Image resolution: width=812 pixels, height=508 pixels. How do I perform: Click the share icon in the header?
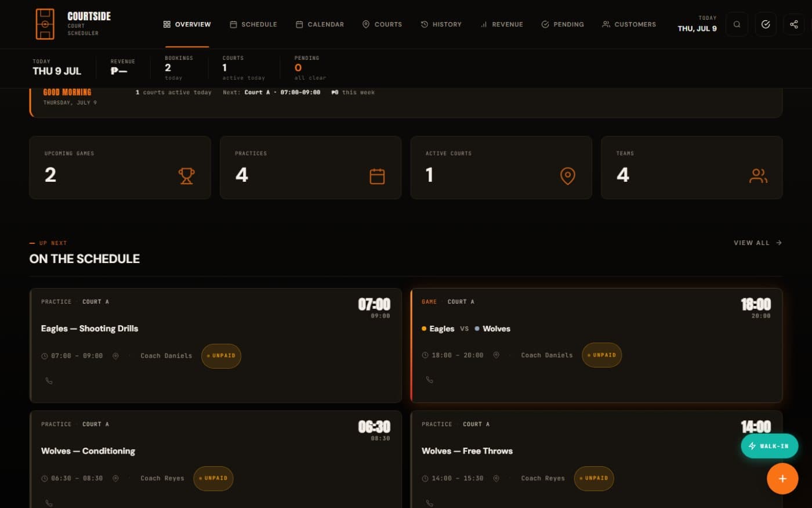[x=794, y=24]
